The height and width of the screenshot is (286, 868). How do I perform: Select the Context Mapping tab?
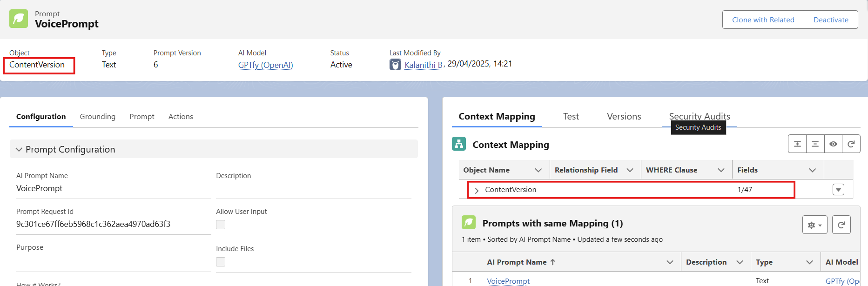coord(497,117)
